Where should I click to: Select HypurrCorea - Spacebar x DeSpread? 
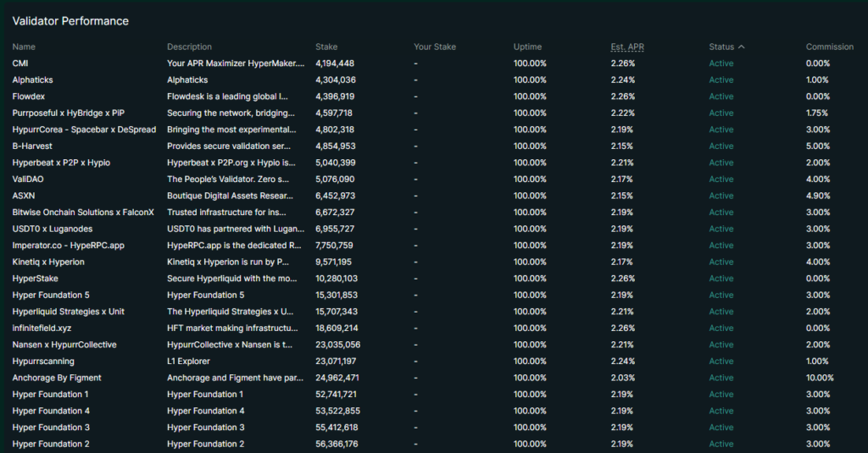[x=84, y=130]
